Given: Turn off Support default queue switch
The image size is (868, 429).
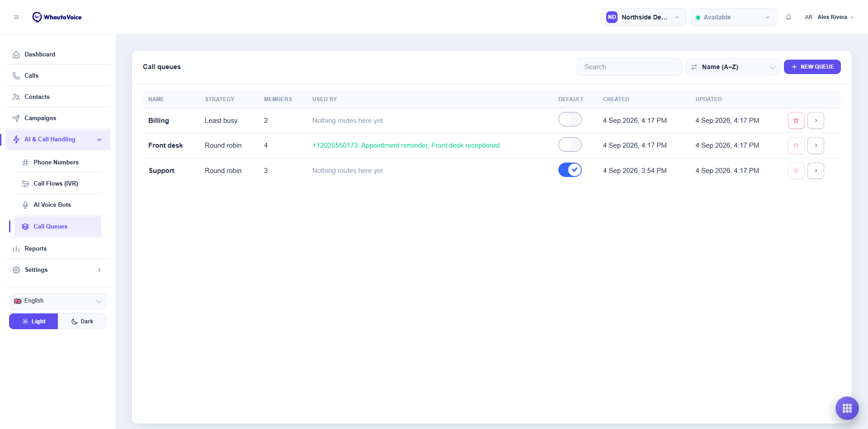Looking at the screenshot, I should coord(570,170).
